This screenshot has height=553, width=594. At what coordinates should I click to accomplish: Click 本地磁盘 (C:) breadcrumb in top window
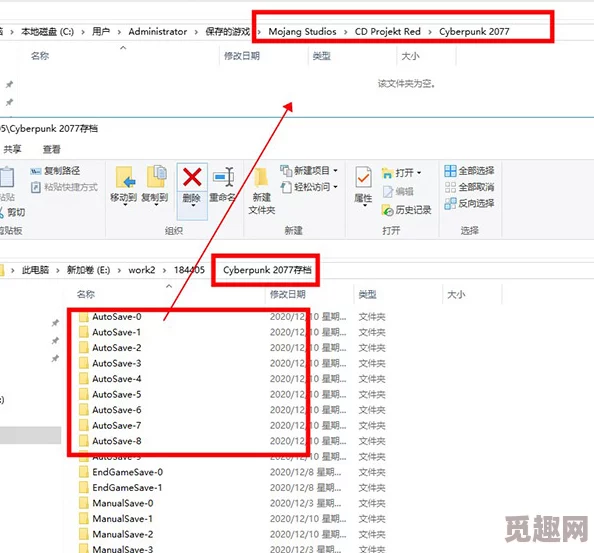tap(47, 31)
